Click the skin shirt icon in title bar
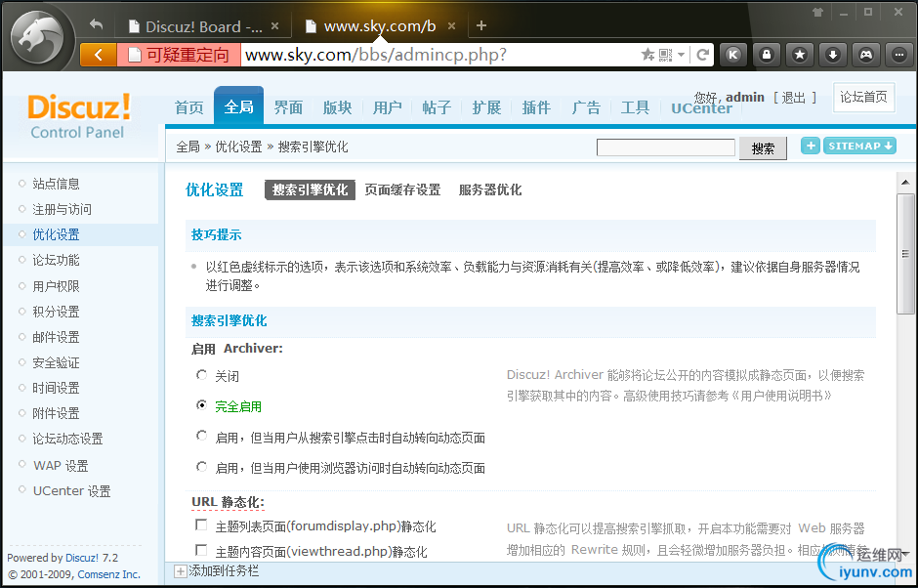Screen dimensions: 918x588 click(x=817, y=13)
